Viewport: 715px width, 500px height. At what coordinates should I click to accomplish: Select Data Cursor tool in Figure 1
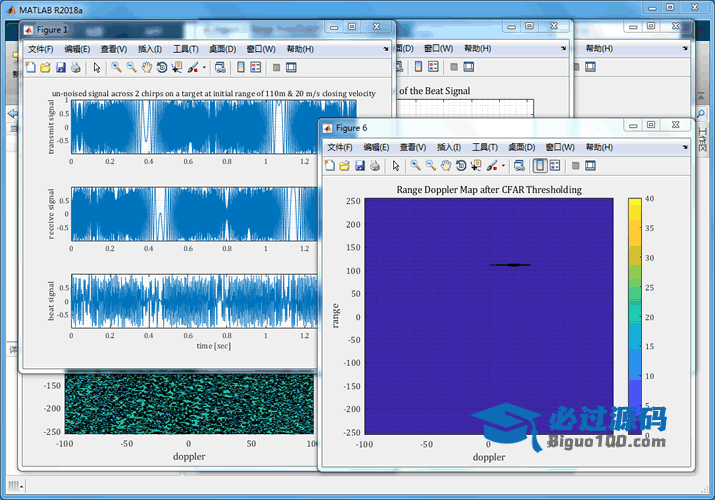176,67
